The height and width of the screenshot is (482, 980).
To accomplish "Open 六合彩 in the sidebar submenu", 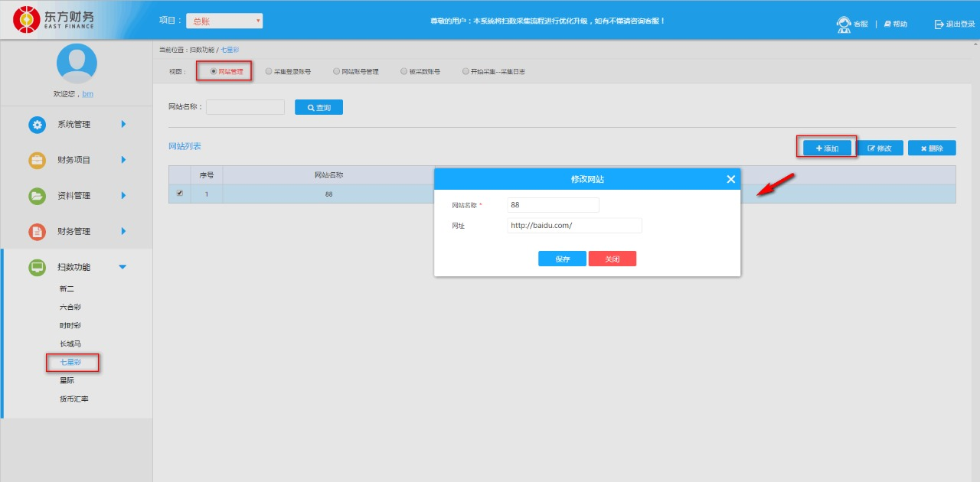I will (x=70, y=307).
